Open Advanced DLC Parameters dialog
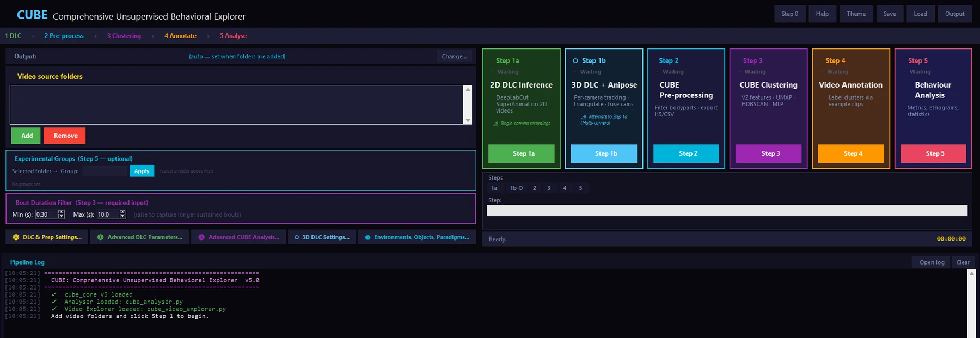This screenshot has height=338, width=980. (140, 237)
